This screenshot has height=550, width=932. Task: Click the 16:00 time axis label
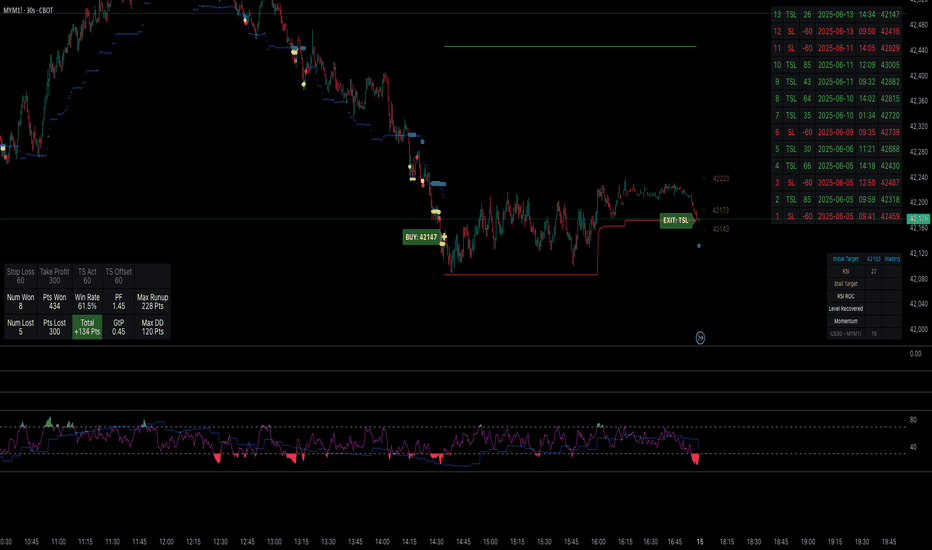[x=598, y=542]
